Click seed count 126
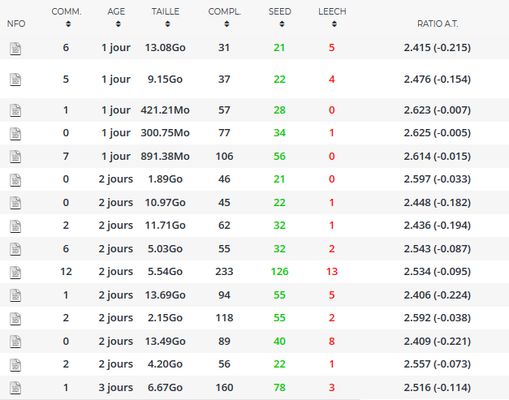509x400 pixels. pos(279,272)
